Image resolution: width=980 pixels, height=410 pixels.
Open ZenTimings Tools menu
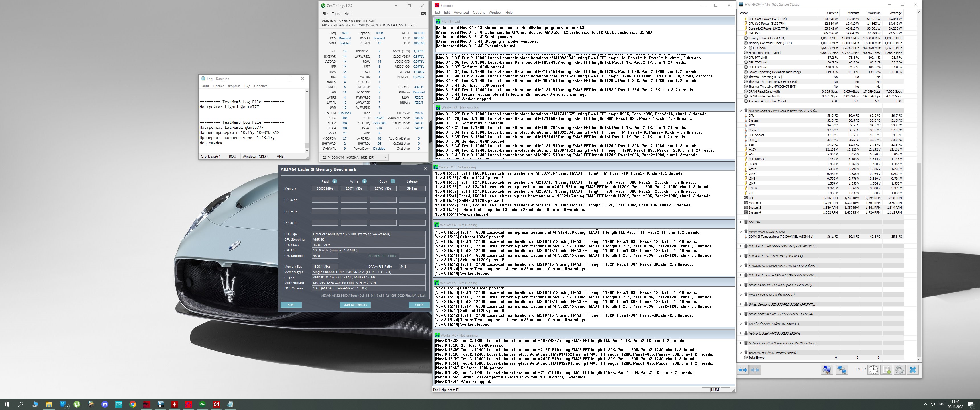click(336, 13)
